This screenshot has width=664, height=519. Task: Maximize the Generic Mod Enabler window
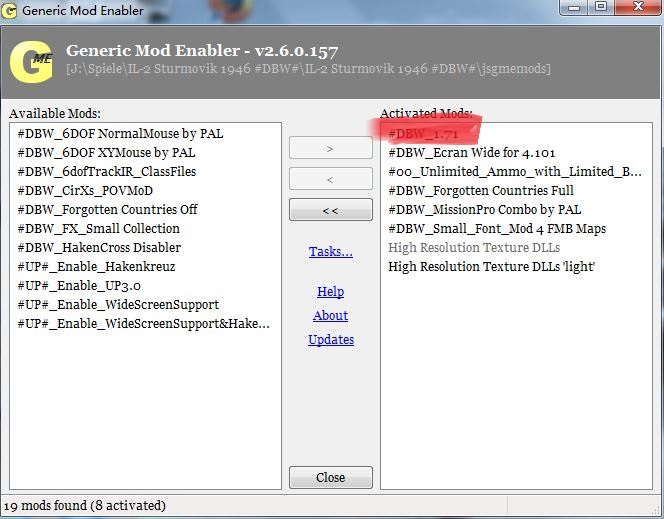601,7
